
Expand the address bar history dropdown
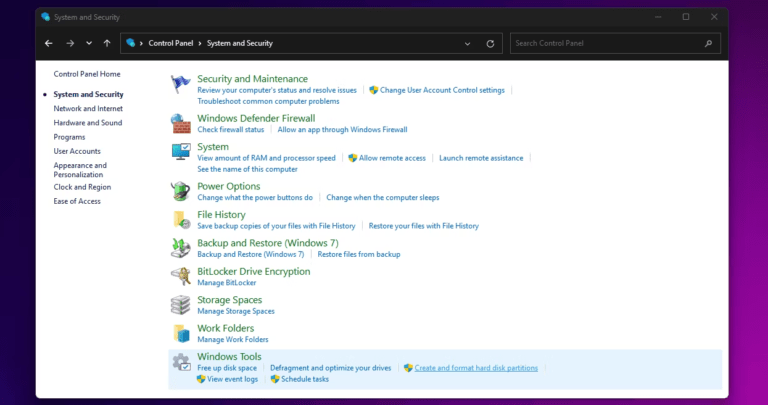tap(467, 44)
